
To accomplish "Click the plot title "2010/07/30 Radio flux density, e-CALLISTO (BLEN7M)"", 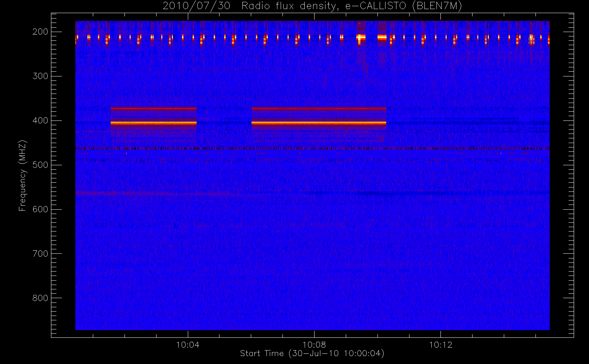I will point(312,6).
